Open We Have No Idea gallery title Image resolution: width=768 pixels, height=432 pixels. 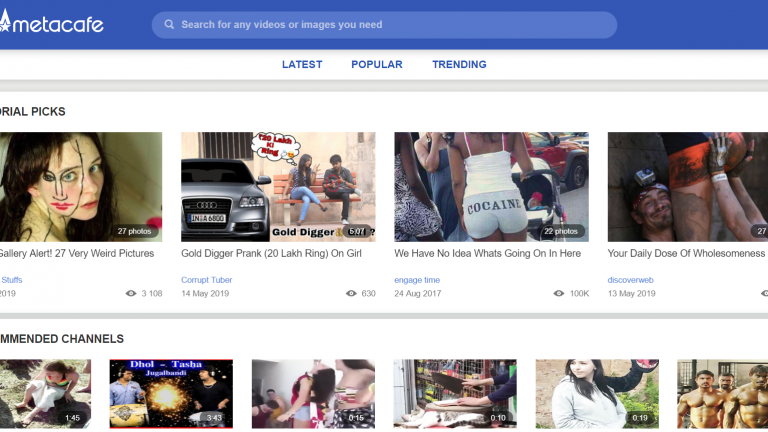[487, 254]
